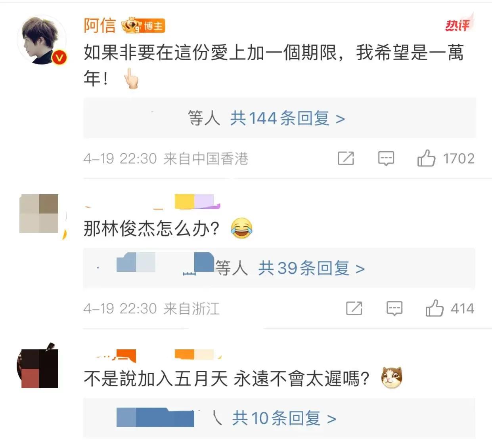Open 阿信's profile from username
Viewport: 492px width, 448px height.
[x=100, y=26]
